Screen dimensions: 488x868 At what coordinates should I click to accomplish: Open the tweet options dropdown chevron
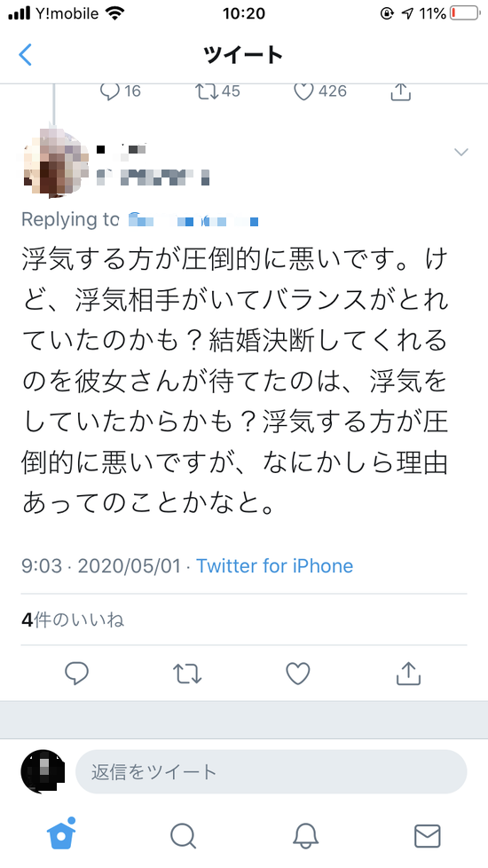coord(460,152)
